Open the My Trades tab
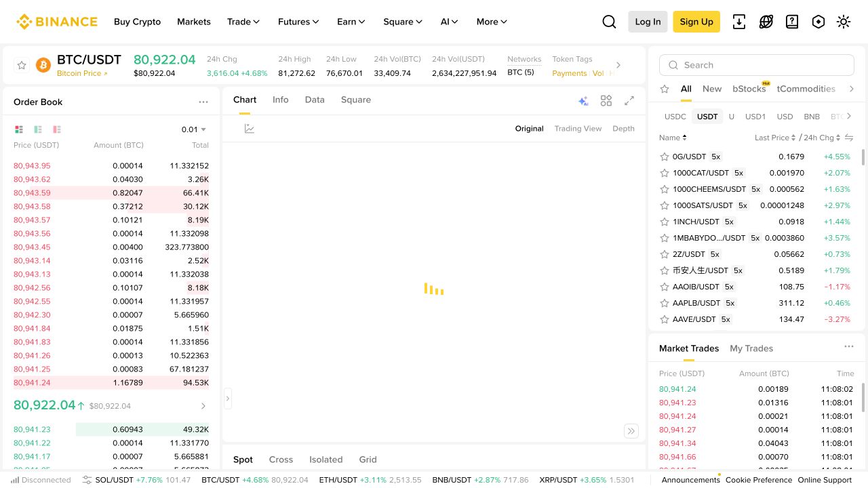Screen dimensions: 868x488 point(751,348)
